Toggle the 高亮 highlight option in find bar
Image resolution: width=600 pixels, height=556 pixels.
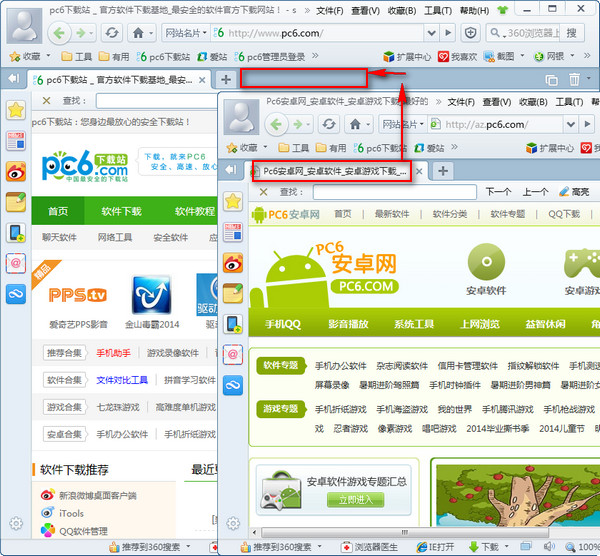click(x=574, y=192)
